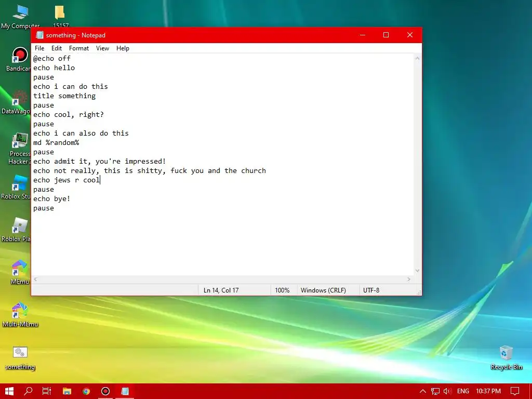Open File Explorer from the taskbar

pyautogui.click(x=67, y=391)
